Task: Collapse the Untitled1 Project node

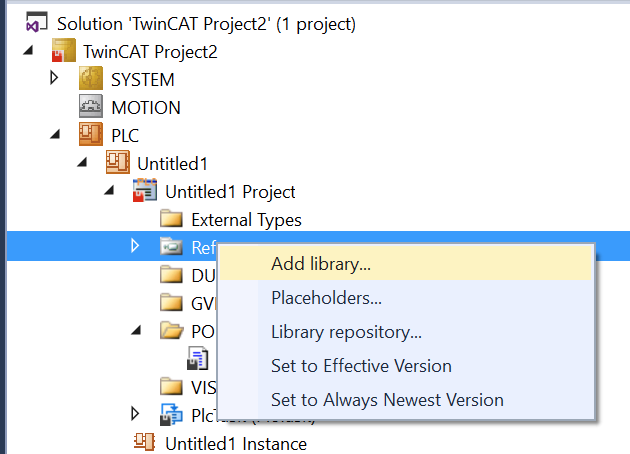Action: point(109,190)
